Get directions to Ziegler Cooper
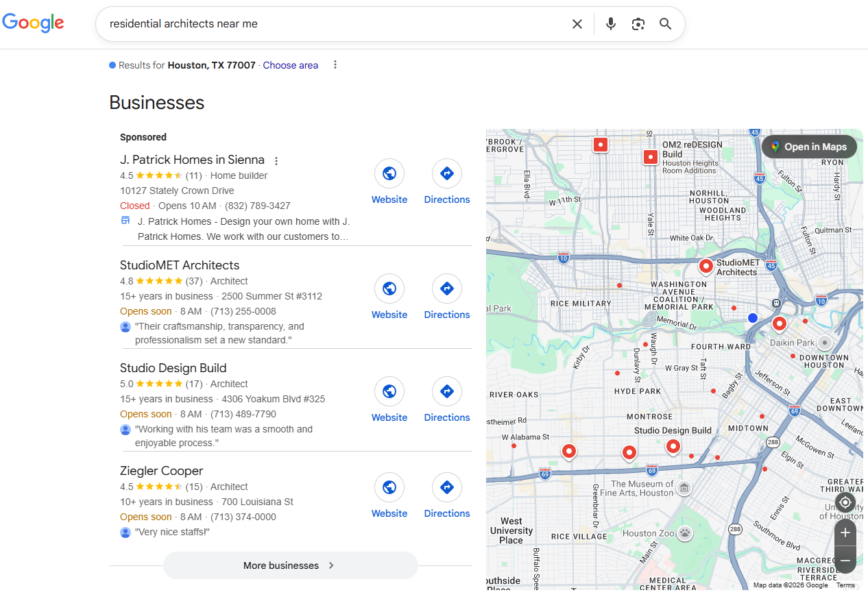Screen dimensions: 868x599 (x=447, y=487)
